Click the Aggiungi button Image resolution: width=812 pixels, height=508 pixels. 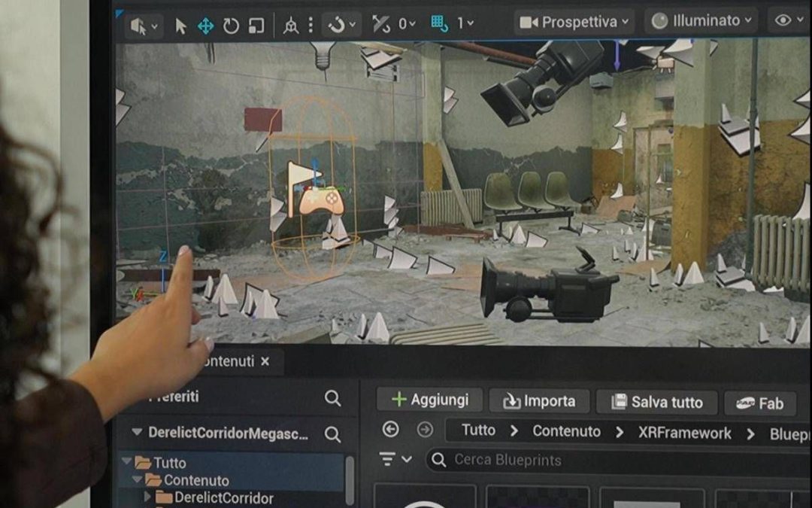[x=430, y=400]
